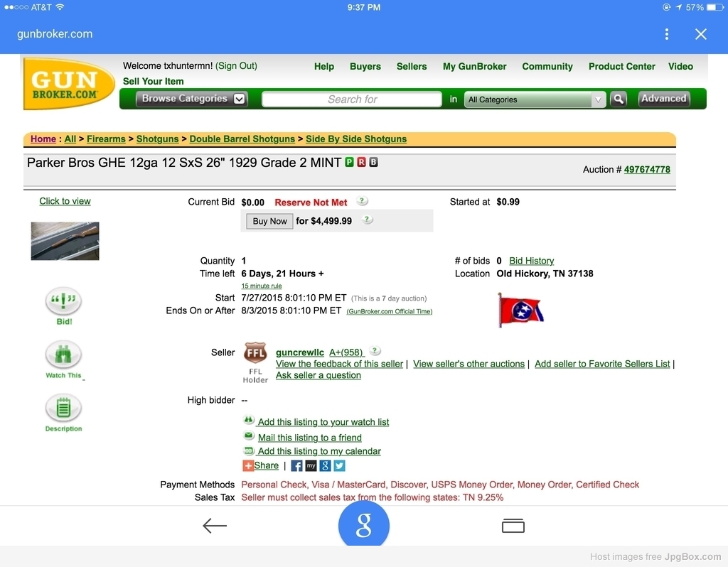Click the help icon beside Reserve Not Met

coord(362,201)
